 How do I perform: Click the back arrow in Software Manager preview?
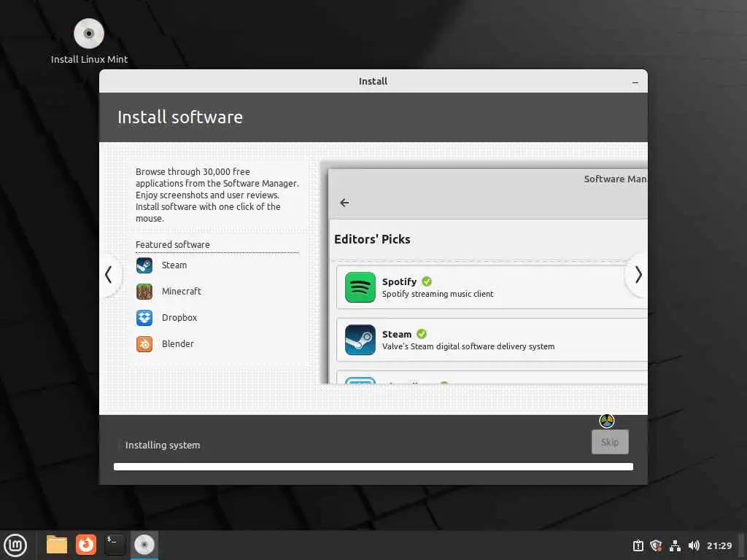pos(344,203)
